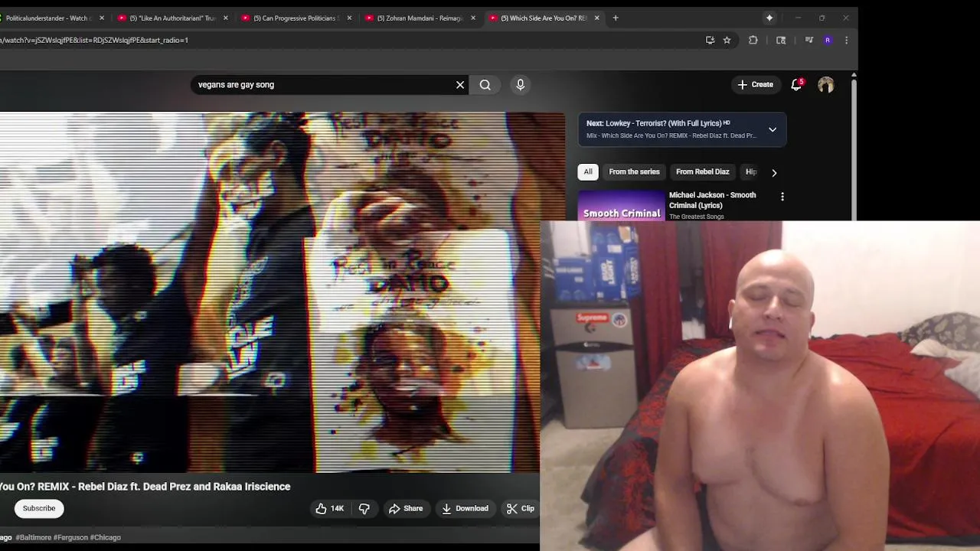980x551 pixels.
Task: Click the magnifier search button
Action: pyautogui.click(x=485, y=85)
